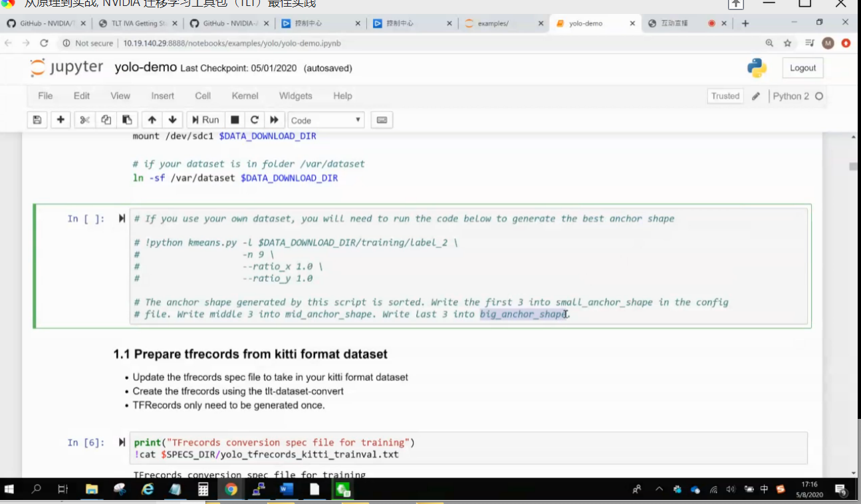Click the pencil edit-mode icon
The image size is (861, 504).
point(756,96)
